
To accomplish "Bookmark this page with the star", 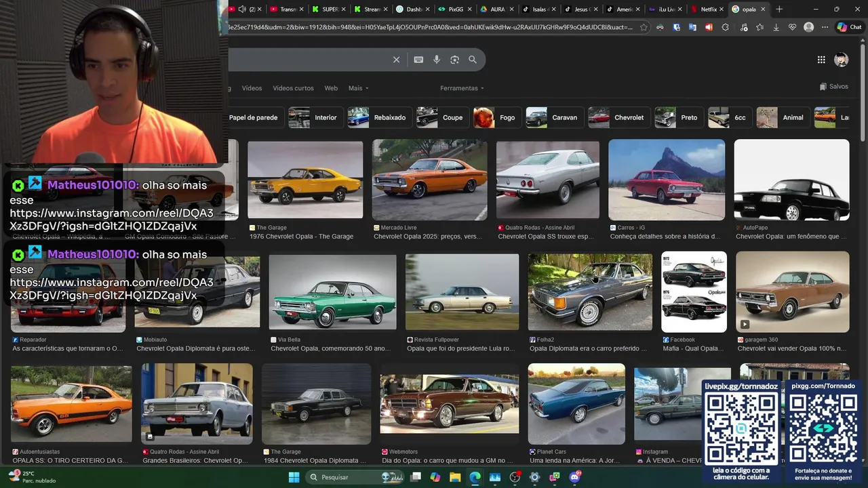I will pyautogui.click(x=644, y=27).
